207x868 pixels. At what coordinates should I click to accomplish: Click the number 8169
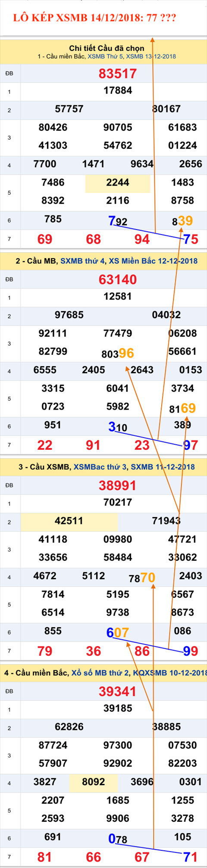pos(182,408)
